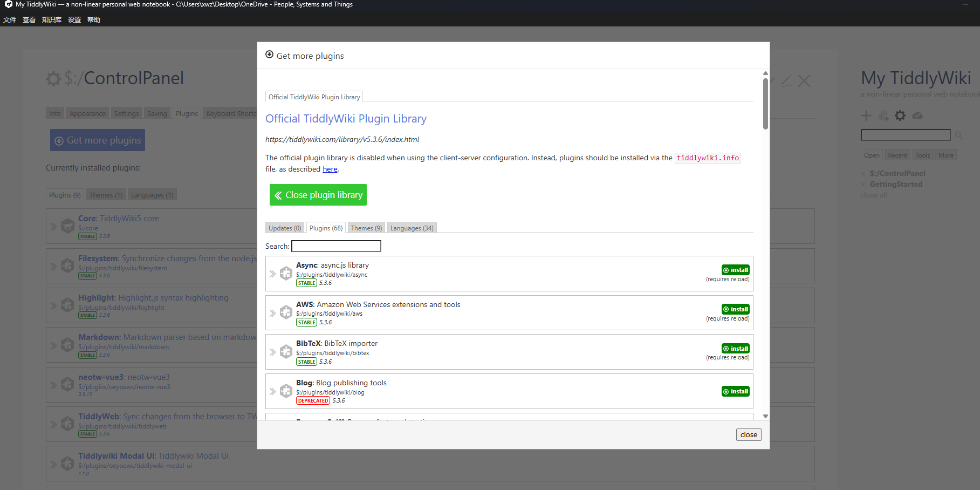Screen dimensions: 980x490
Task: Open the 知识库 menu
Action: click(52, 20)
